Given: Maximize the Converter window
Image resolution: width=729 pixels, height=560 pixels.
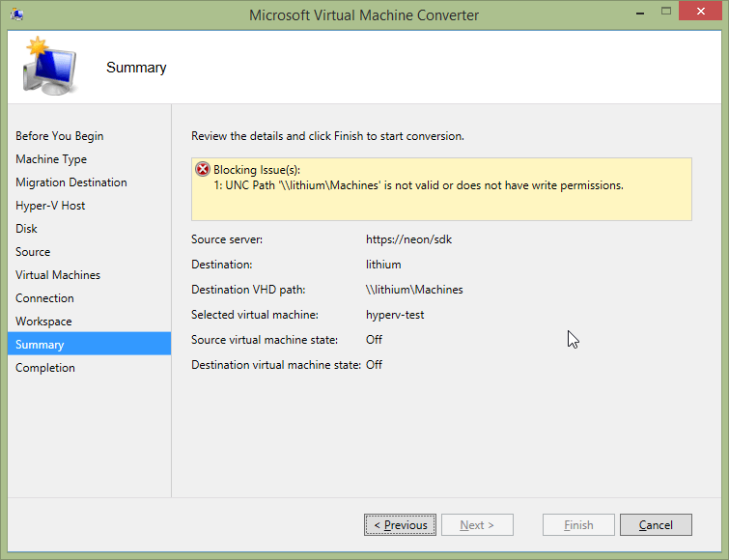Looking at the screenshot, I should pyautogui.click(x=666, y=12).
